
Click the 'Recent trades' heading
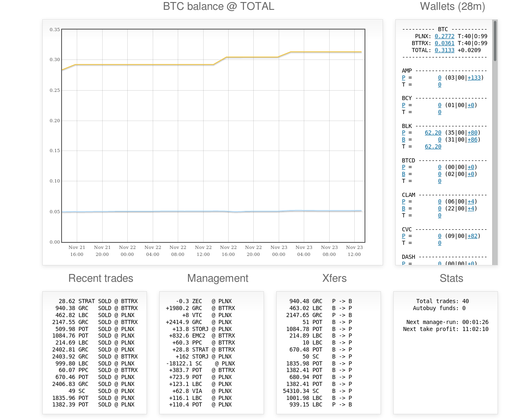101,278
